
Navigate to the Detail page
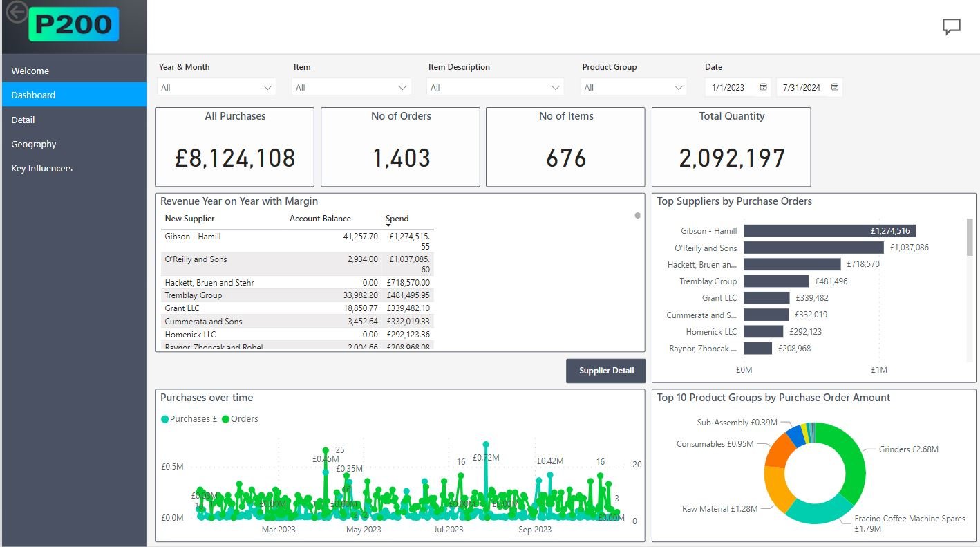click(x=23, y=119)
